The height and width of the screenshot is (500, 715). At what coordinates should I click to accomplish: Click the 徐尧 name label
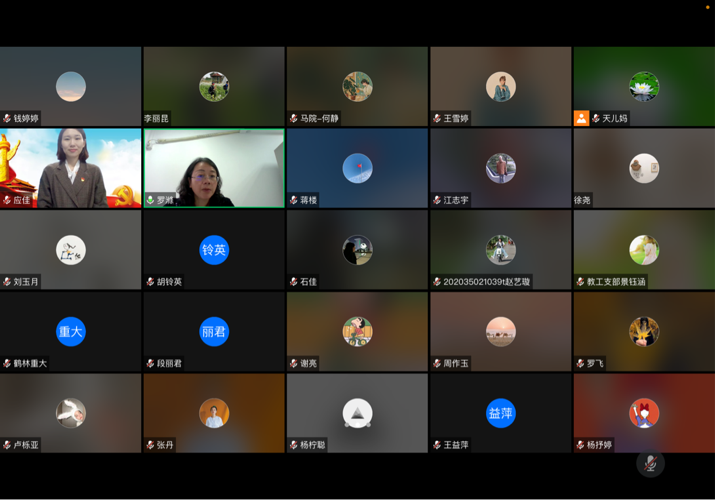click(582, 200)
